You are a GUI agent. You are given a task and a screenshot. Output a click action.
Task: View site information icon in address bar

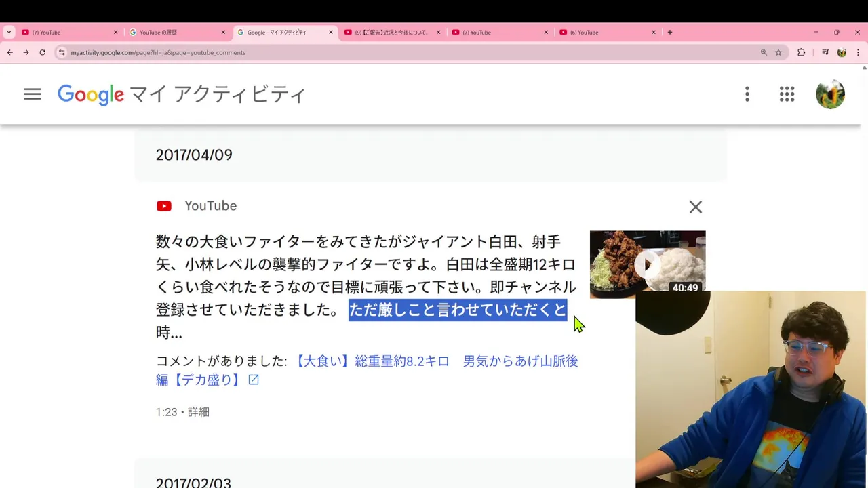pyautogui.click(x=62, y=52)
